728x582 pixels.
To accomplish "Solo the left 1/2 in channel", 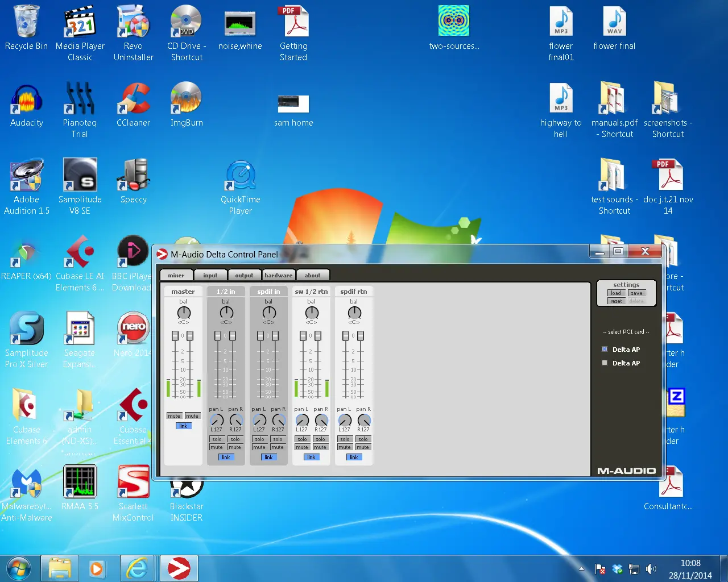I will pos(217,439).
